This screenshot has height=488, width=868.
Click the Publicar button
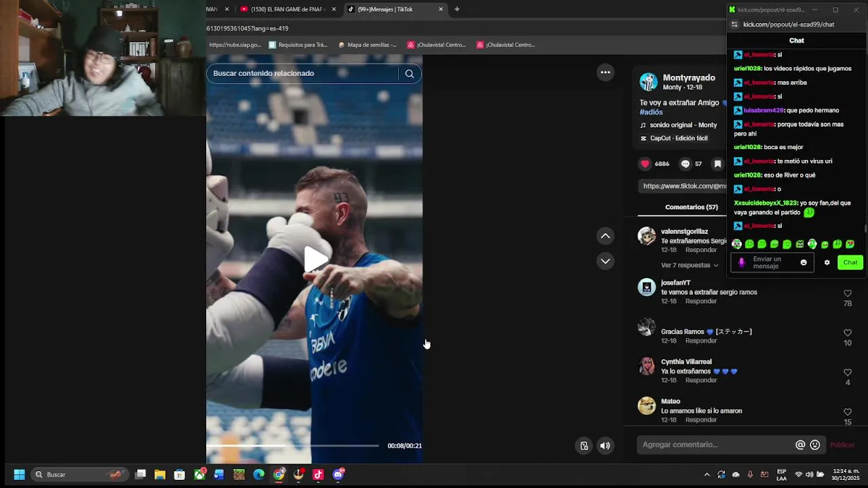coord(842,445)
